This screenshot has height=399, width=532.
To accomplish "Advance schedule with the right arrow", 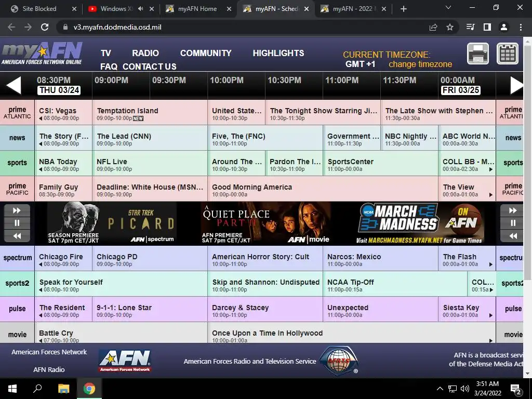I will click(x=517, y=85).
